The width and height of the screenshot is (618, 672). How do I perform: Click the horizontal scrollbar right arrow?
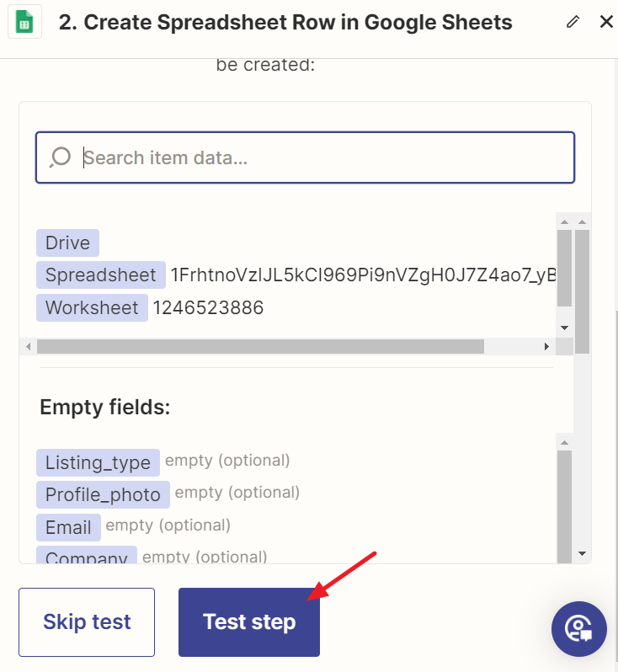pyautogui.click(x=546, y=346)
